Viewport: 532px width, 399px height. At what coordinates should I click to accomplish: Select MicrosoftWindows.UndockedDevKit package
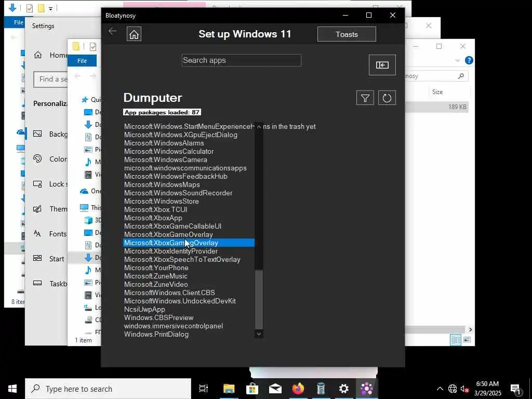point(180,301)
